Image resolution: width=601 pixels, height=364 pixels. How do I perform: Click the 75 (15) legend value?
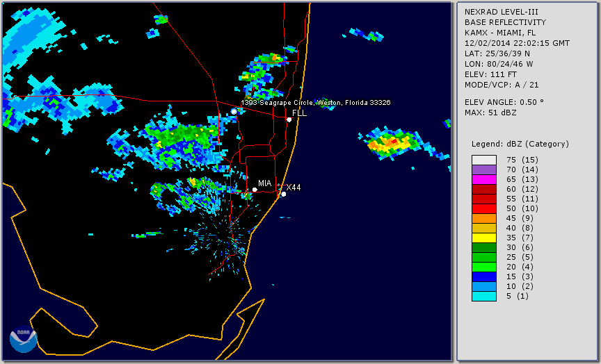(522, 160)
